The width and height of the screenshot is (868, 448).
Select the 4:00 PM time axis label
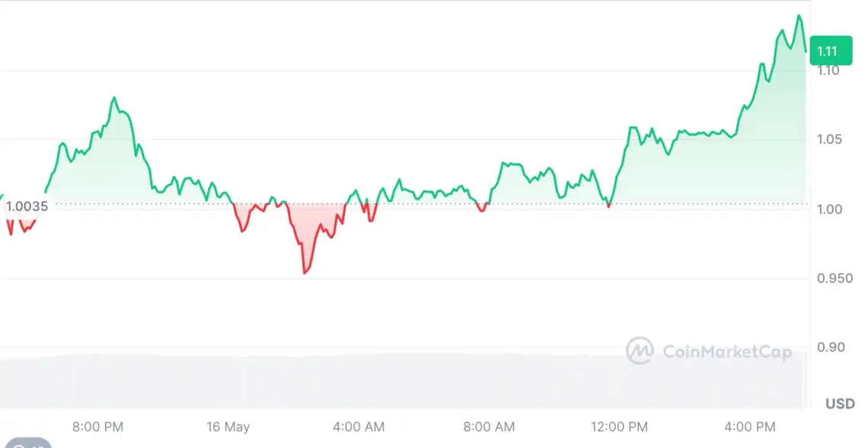point(749,427)
